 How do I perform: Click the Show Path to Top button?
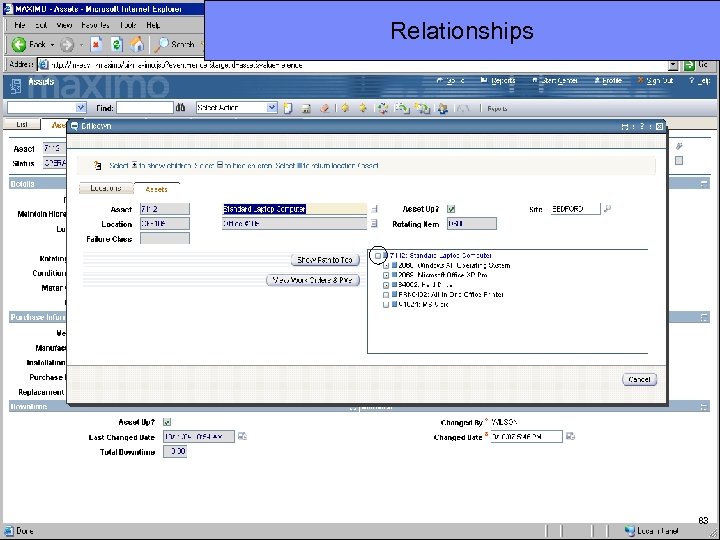tap(325, 260)
